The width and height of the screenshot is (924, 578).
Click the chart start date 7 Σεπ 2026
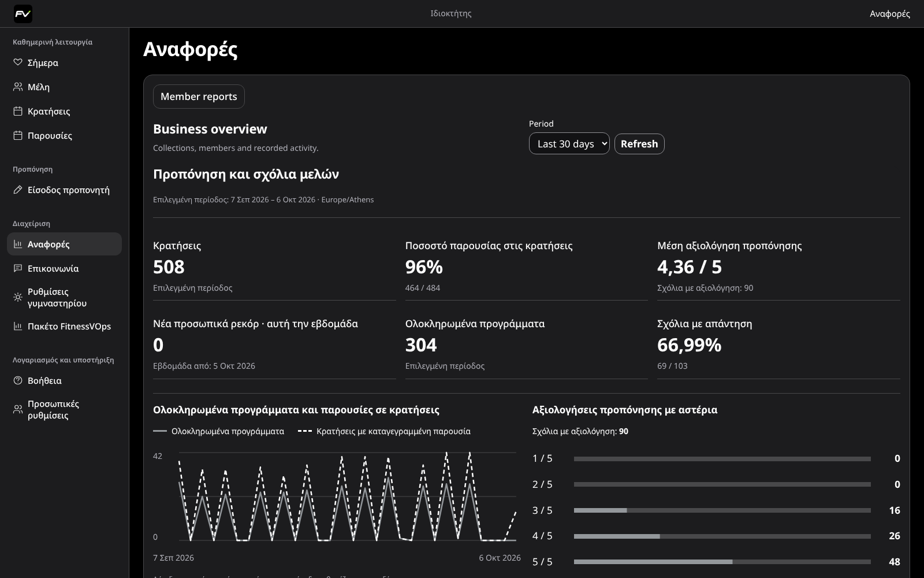pos(173,558)
